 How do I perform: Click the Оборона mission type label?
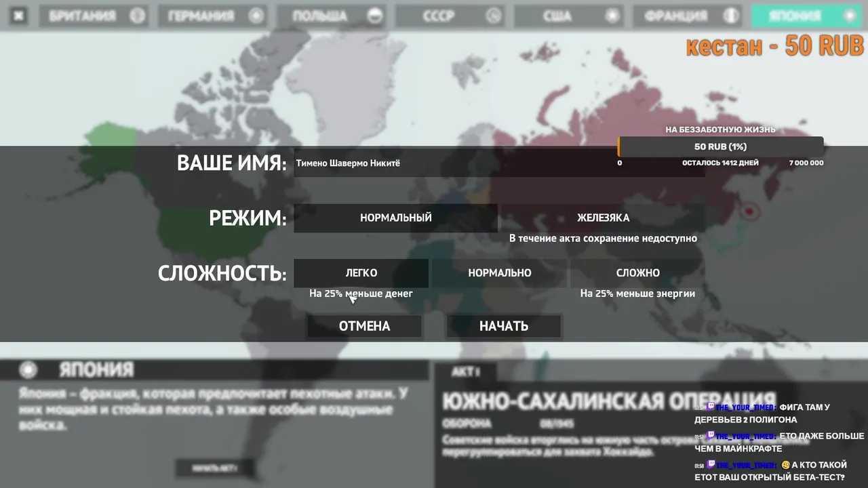pyautogui.click(x=467, y=424)
